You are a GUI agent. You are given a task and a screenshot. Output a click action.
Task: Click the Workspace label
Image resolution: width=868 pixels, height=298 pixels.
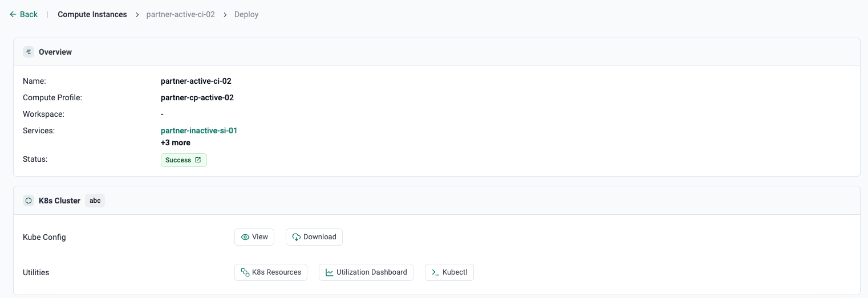(43, 114)
